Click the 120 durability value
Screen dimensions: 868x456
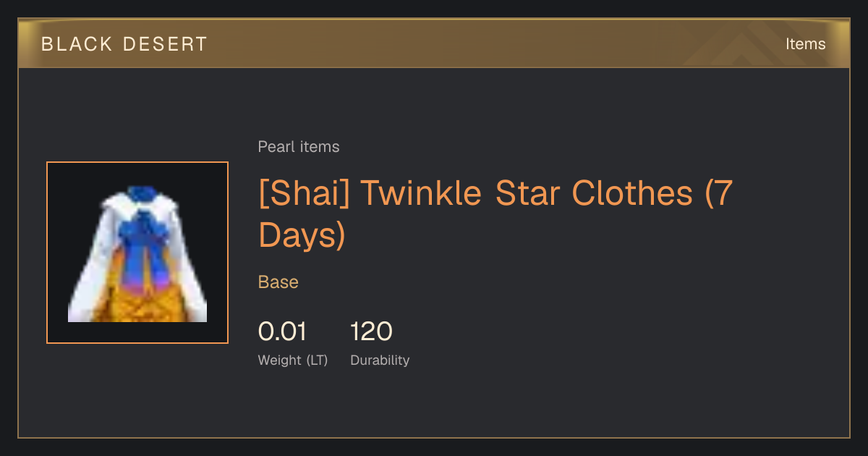371,332
